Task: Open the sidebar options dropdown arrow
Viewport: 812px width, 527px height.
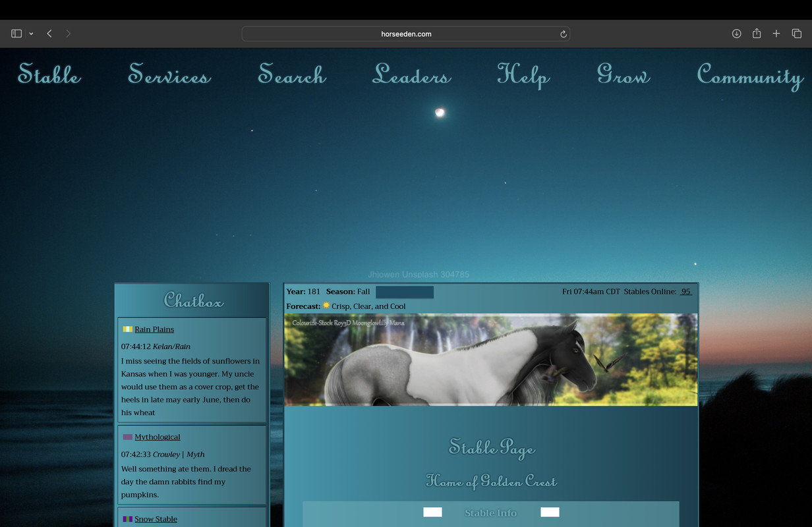Action: (31, 34)
